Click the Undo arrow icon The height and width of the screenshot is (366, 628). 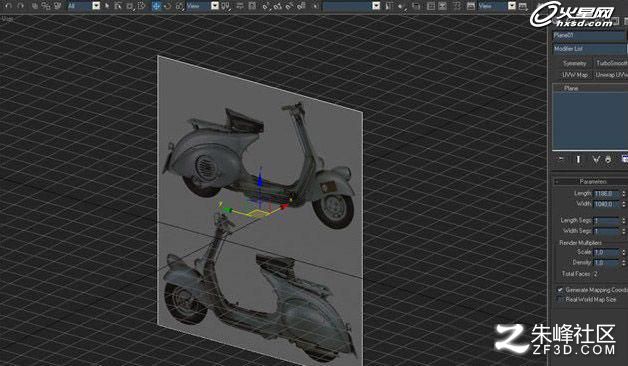pyautogui.click(x=8, y=6)
